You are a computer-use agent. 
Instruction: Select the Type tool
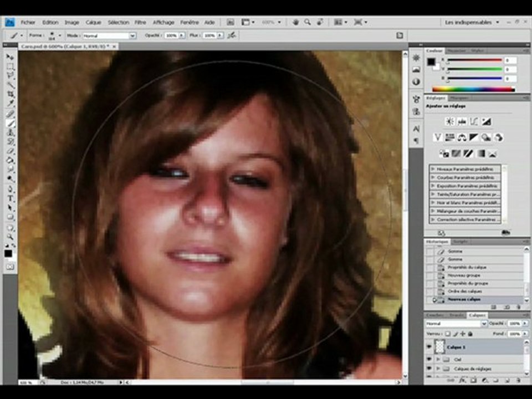click(10, 198)
